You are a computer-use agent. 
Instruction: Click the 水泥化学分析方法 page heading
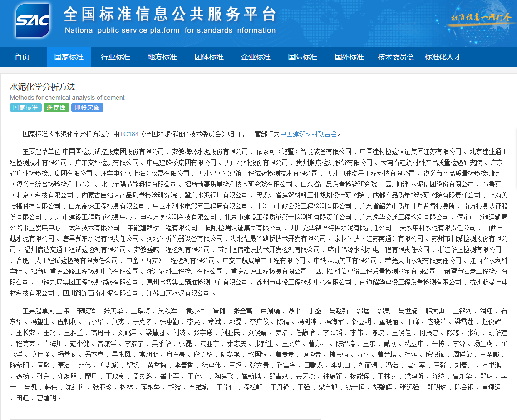click(x=42, y=87)
